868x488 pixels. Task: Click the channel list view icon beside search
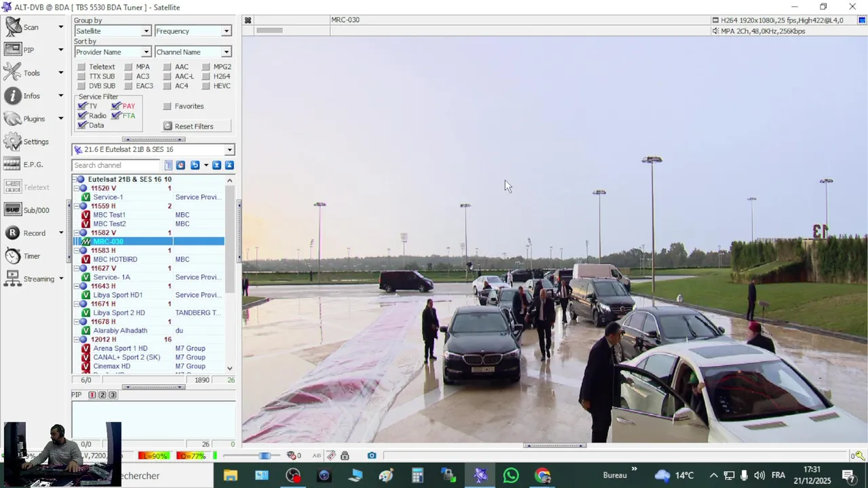point(169,165)
